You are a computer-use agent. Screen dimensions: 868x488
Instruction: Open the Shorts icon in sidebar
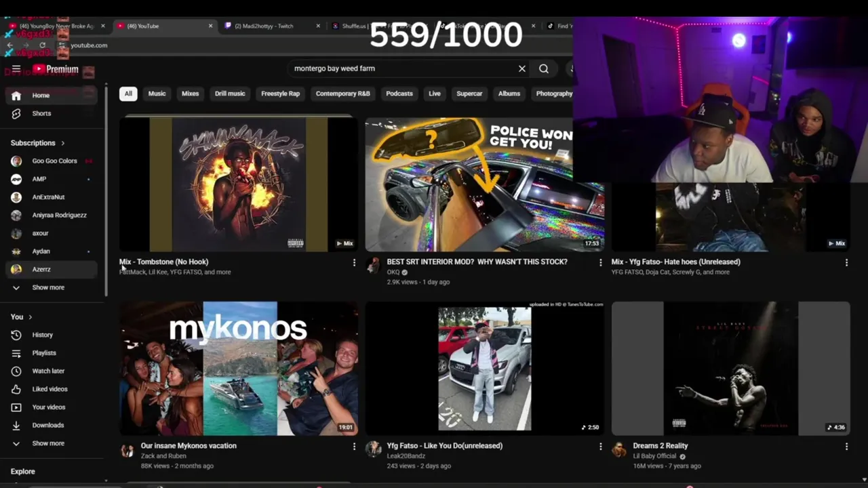16,114
